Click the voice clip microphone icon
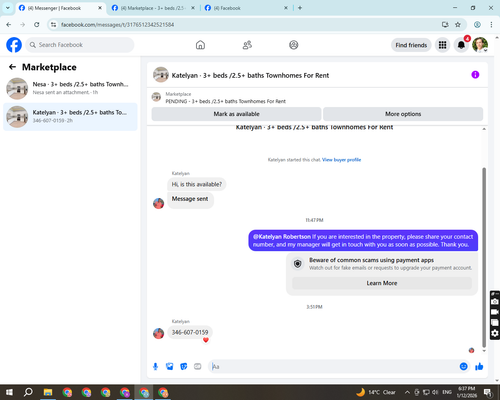 tap(155, 367)
